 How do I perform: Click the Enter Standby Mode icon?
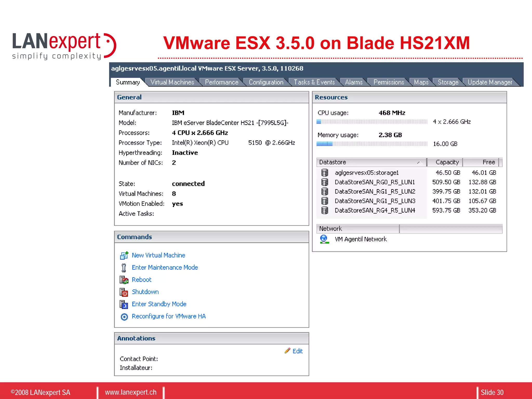(x=124, y=304)
